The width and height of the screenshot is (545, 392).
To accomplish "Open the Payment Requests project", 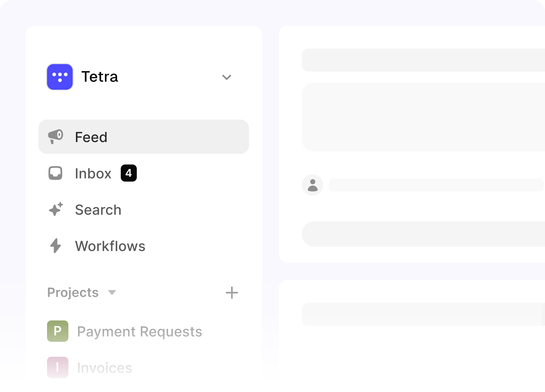I will pyautogui.click(x=139, y=332).
